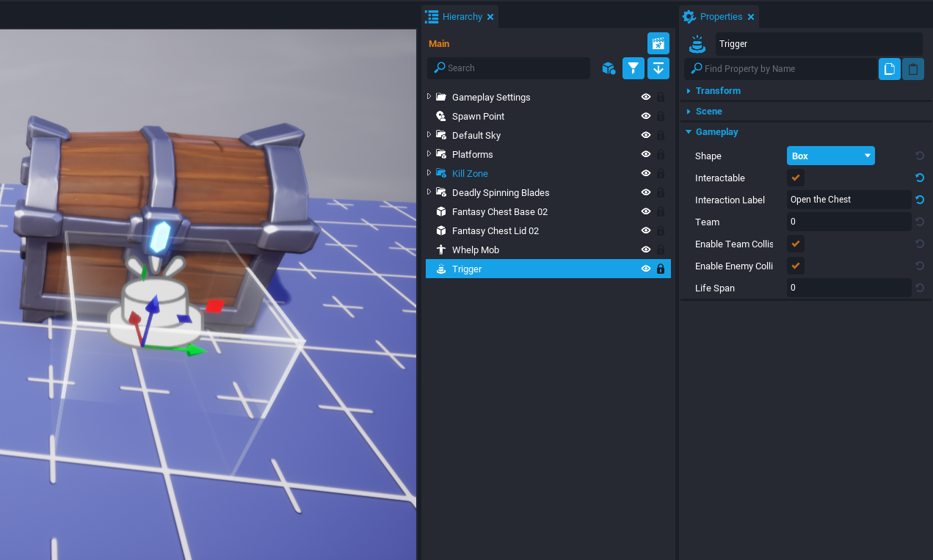This screenshot has height=560, width=933.
Task: Select the Kill Zone item
Action: click(470, 174)
